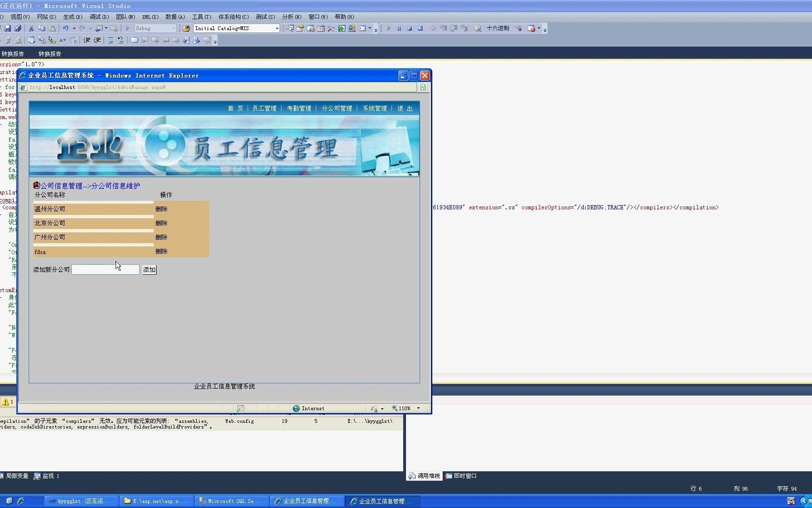Click the Stop Debugging square icon
This screenshot has height=508, width=812.
click(x=409, y=28)
